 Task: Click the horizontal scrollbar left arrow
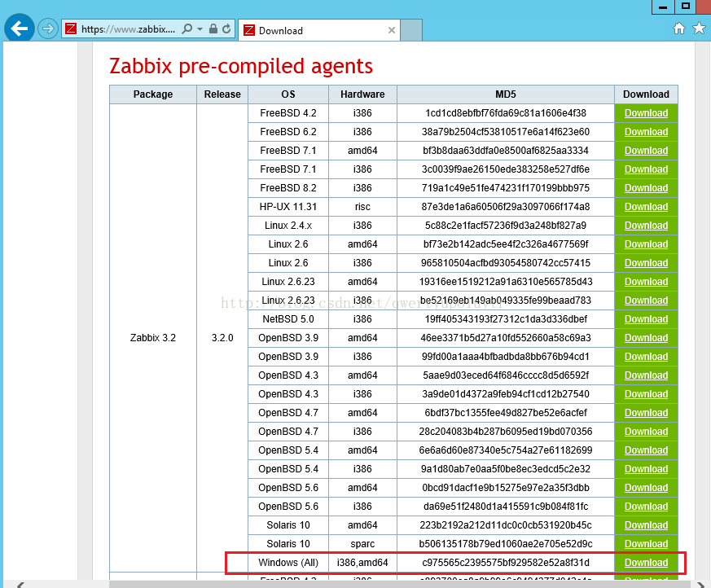(x=20, y=585)
